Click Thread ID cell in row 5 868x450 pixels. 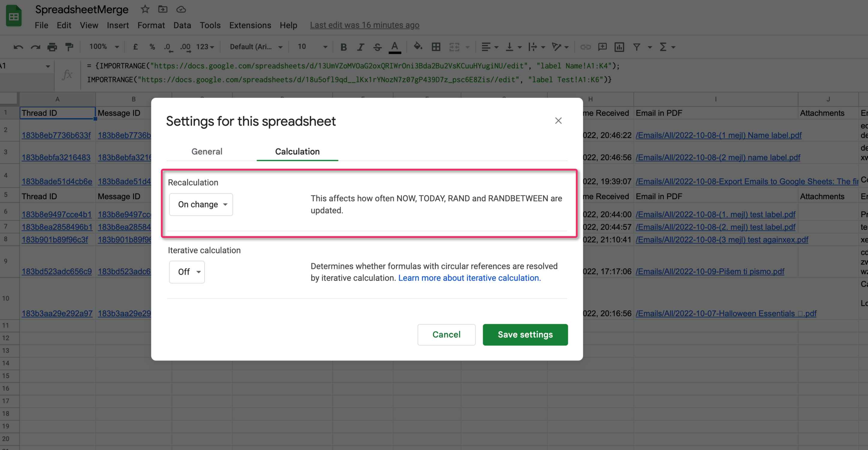[57, 196]
